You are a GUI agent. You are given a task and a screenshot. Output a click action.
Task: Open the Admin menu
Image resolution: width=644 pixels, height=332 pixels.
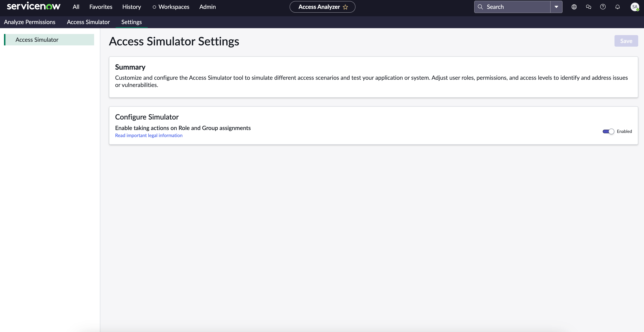(207, 7)
